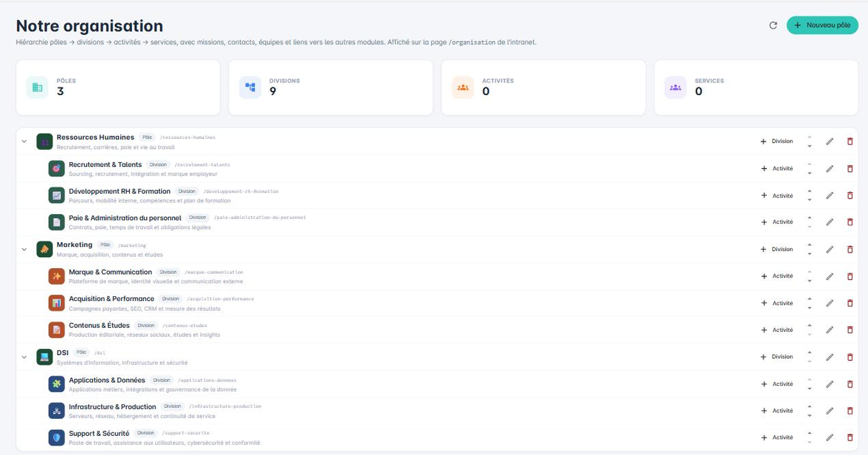The width and height of the screenshot is (868, 455).
Task: Add a Division to Ressources Humaines
Action: (x=777, y=141)
